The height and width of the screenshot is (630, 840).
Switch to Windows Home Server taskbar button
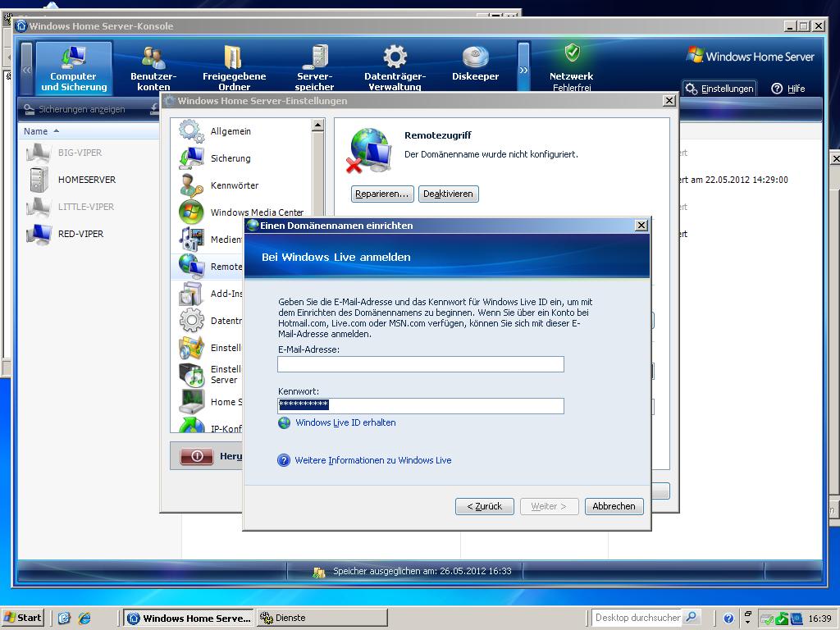189,618
